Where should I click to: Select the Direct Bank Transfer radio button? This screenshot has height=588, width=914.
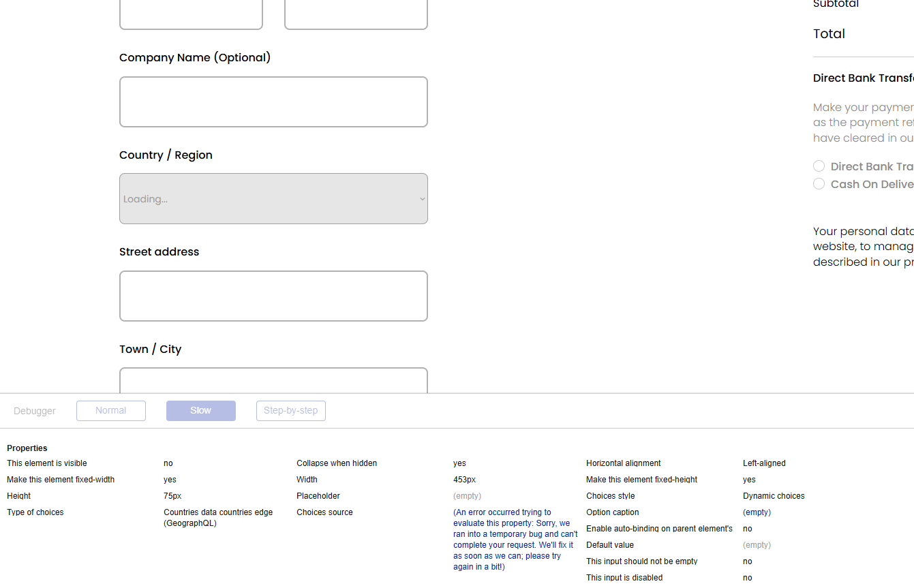pos(819,166)
